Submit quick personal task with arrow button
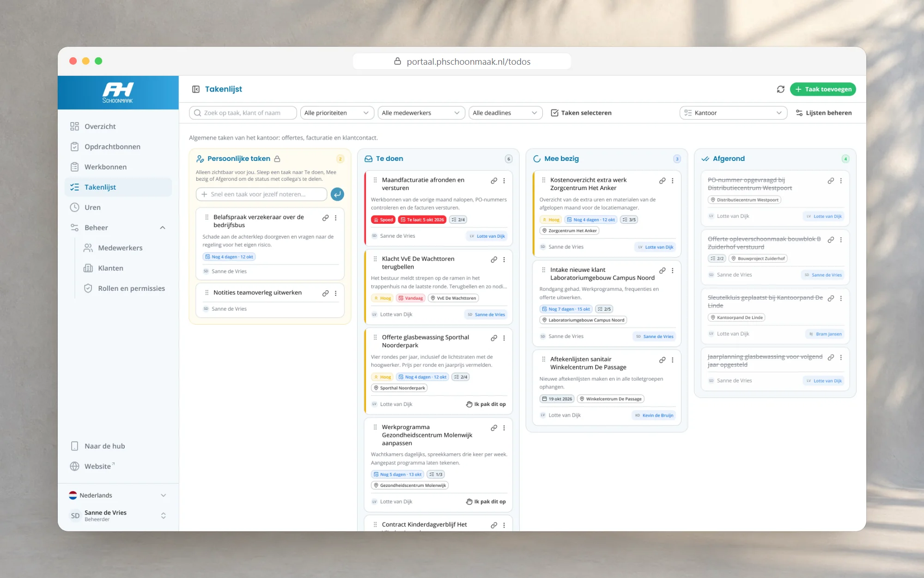The width and height of the screenshot is (924, 578). [x=337, y=194]
